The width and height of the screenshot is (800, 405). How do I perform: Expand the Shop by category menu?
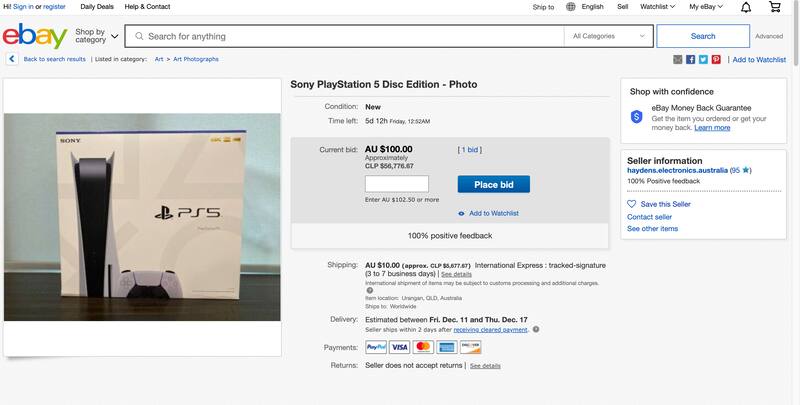point(97,36)
